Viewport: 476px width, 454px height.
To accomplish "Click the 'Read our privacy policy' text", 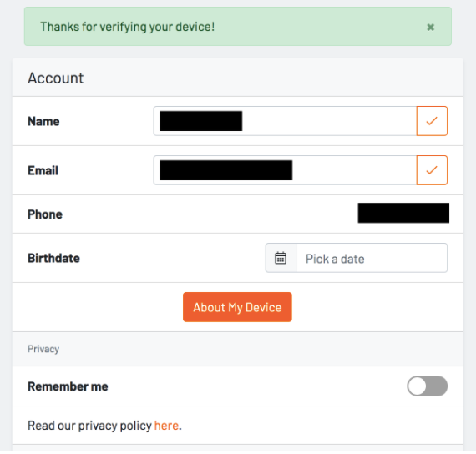I will pos(89,426).
